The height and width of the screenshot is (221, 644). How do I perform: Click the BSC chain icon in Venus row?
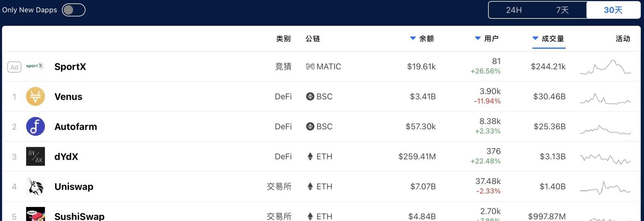point(310,96)
